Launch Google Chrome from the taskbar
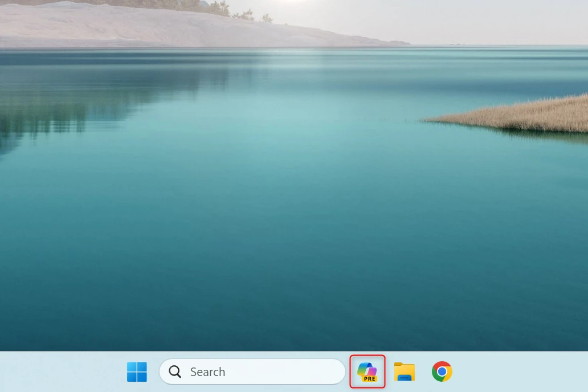The height and width of the screenshot is (392, 588). pos(442,371)
